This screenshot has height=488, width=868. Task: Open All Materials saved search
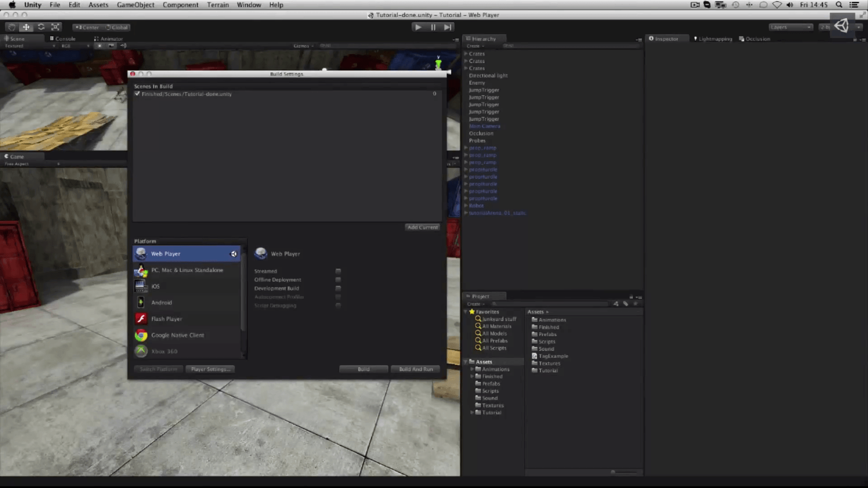[x=493, y=326]
